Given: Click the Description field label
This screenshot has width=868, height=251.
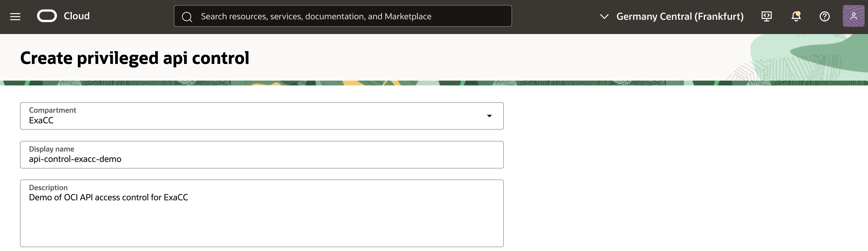Looking at the screenshot, I should tap(48, 188).
